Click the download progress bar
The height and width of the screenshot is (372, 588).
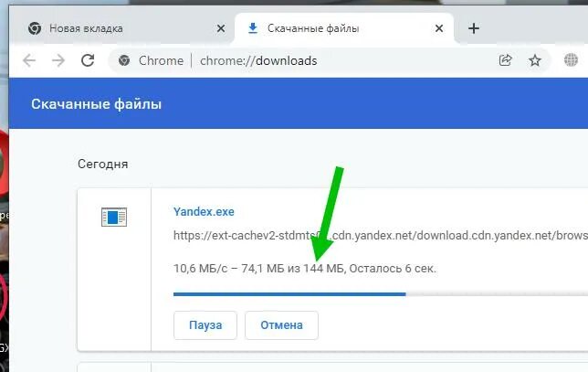380,294
